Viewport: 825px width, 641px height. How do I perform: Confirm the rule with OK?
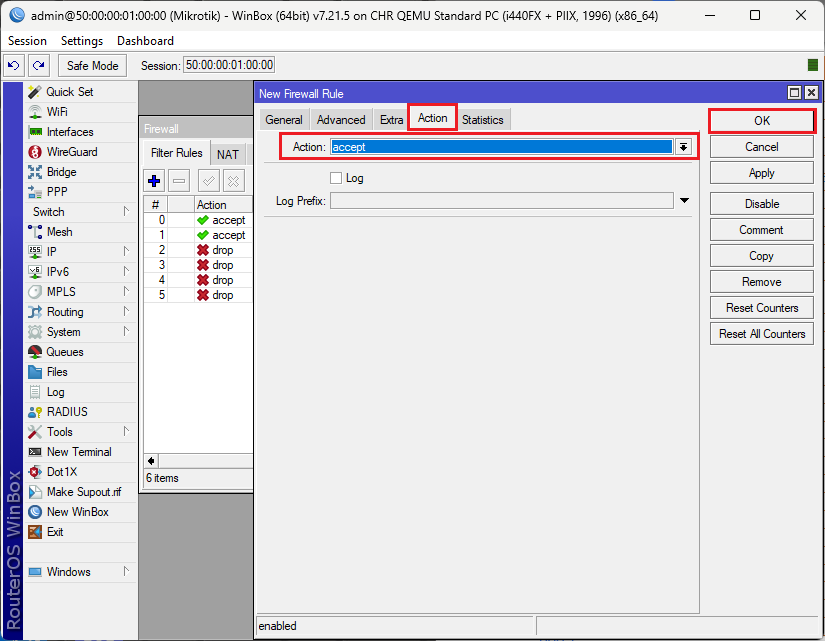click(762, 121)
